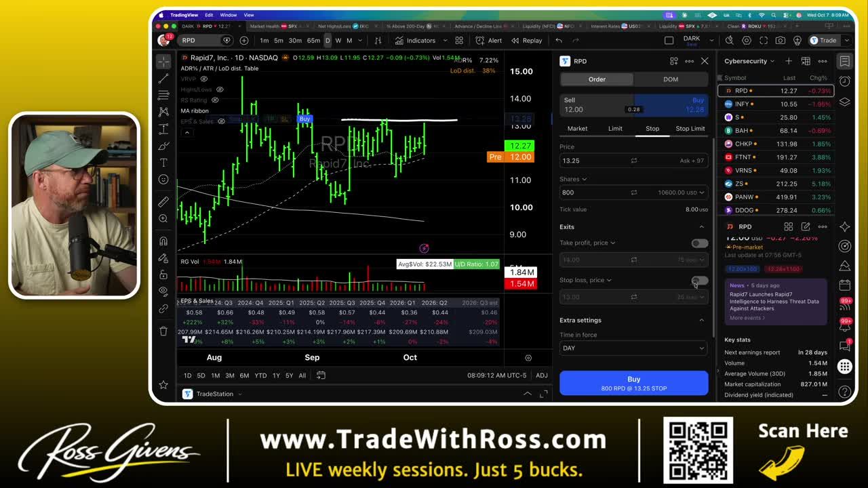Switch to the DOM tab

pos(671,79)
